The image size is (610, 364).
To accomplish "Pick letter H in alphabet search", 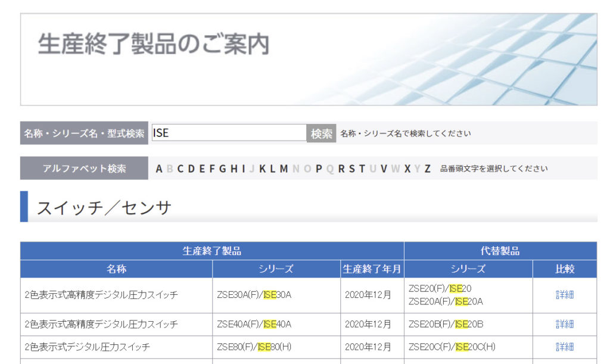I will click(234, 169).
